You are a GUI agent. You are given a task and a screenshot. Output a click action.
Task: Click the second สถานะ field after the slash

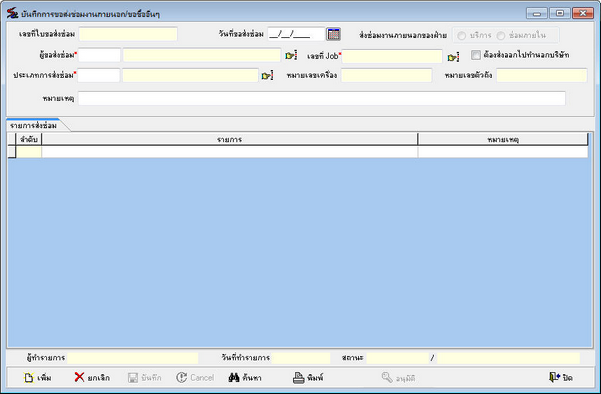click(509, 358)
